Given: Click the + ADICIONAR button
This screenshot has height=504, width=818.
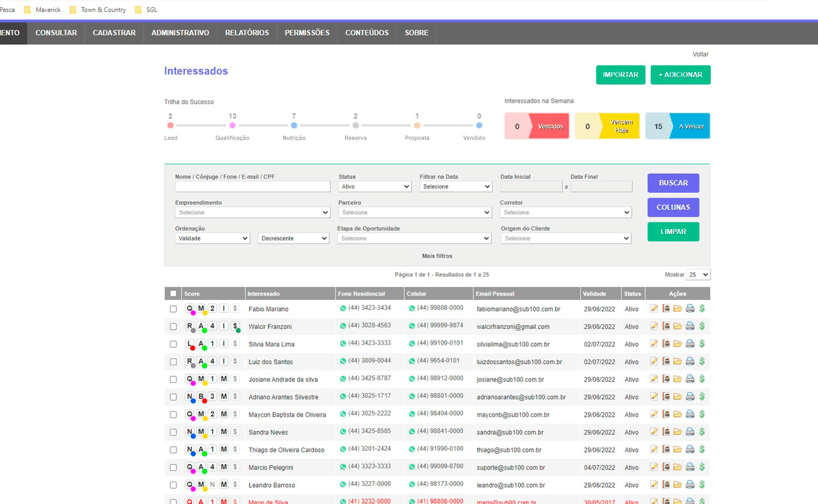Looking at the screenshot, I should point(680,75).
